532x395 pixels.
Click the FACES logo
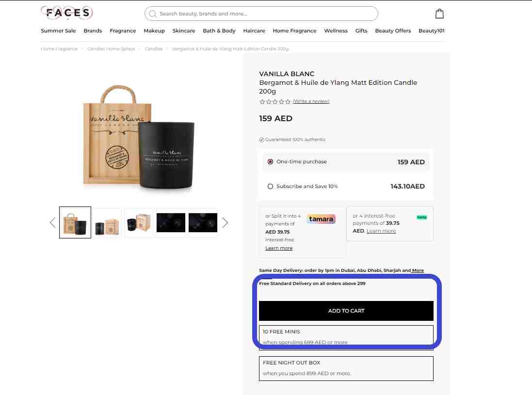click(66, 13)
